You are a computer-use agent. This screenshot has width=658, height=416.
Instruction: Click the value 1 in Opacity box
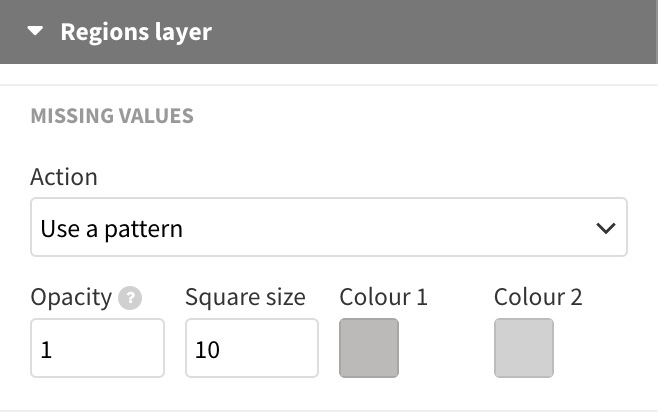tap(46, 350)
